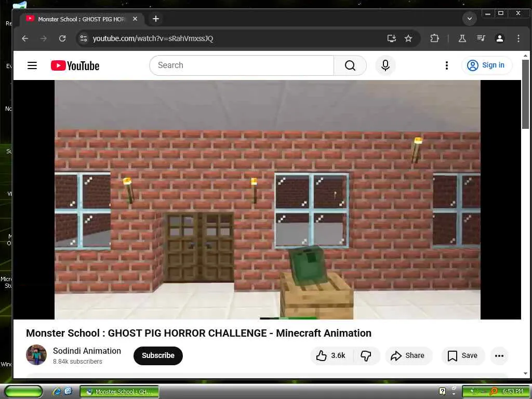Click the browser forward arrow

(x=44, y=38)
